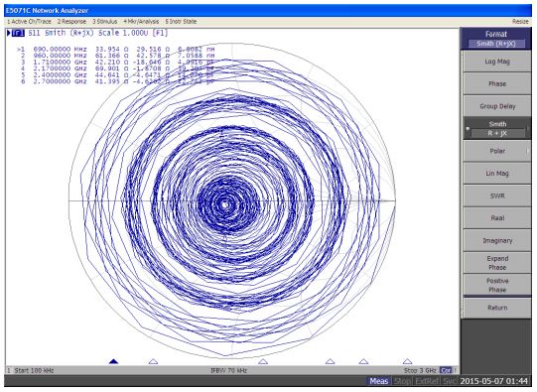The height and width of the screenshot is (392, 537).
Task: Select the SWR format
Action: (497, 196)
